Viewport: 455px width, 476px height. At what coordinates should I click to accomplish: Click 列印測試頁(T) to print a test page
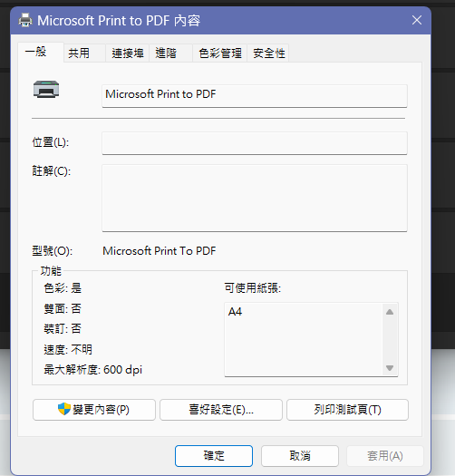pyautogui.click(x=347, y=410)
